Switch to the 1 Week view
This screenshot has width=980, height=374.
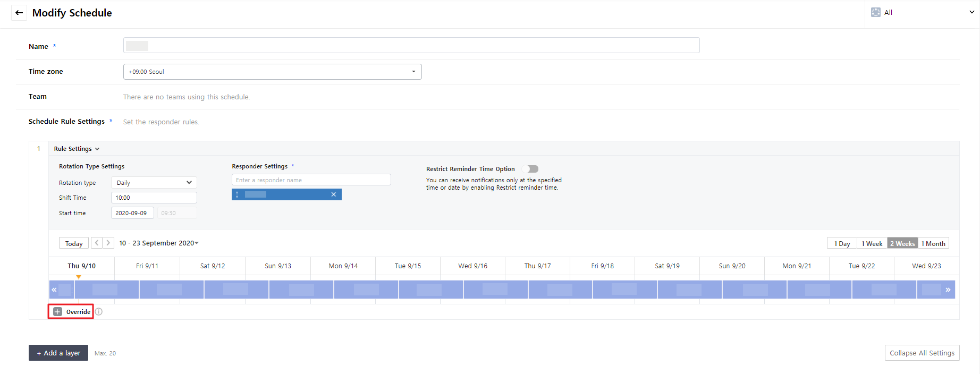pos(872,243)
